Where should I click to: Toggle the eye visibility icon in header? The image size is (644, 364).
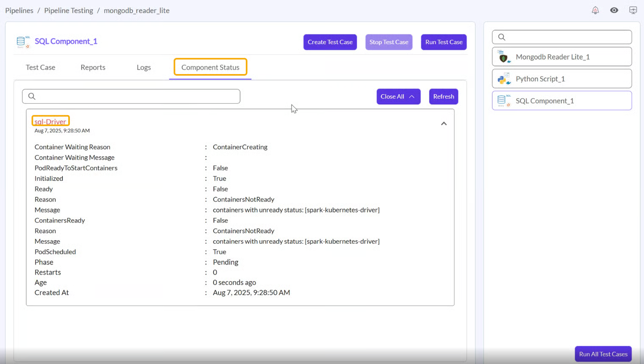coord(614,10)
